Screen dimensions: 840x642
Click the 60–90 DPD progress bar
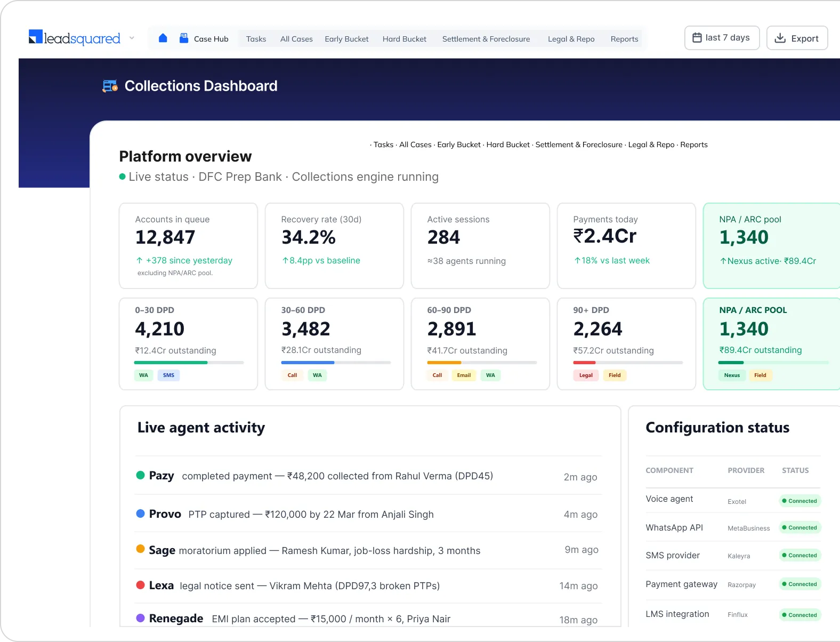click(482, 363)
